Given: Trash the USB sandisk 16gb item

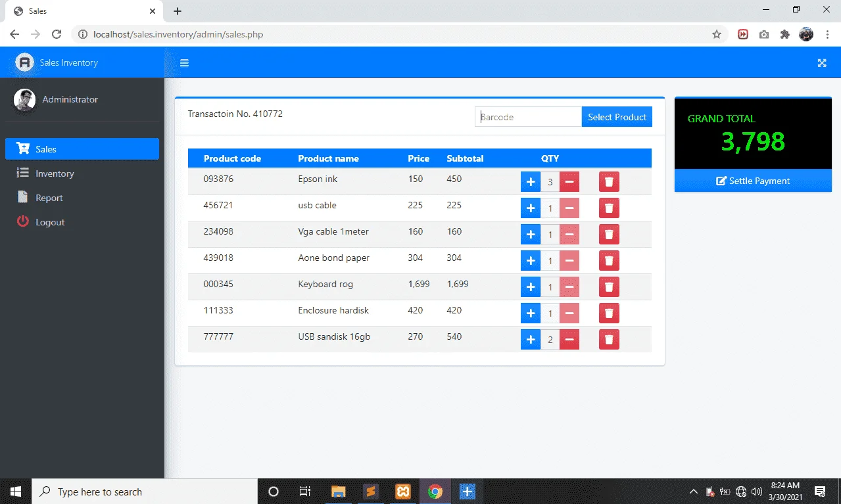Looking at the screenshot, I should [609, 340].
